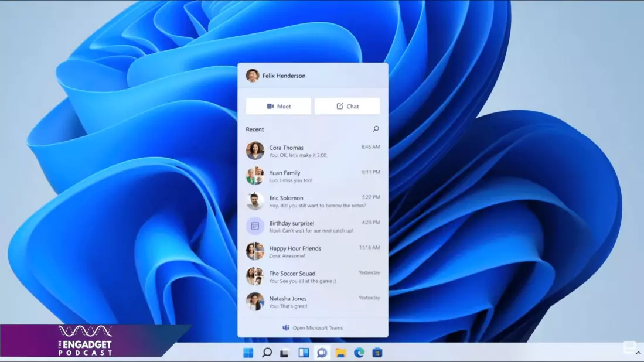Select the Happy Hour Friends group chat
This screenshot has height=362, width=644.
pyautogui.click(x=312, y=252)
